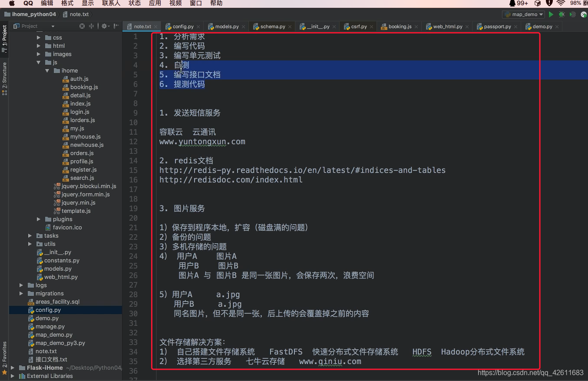Run the map_demo configuration

pyautogui.click(x=551, y=14)
